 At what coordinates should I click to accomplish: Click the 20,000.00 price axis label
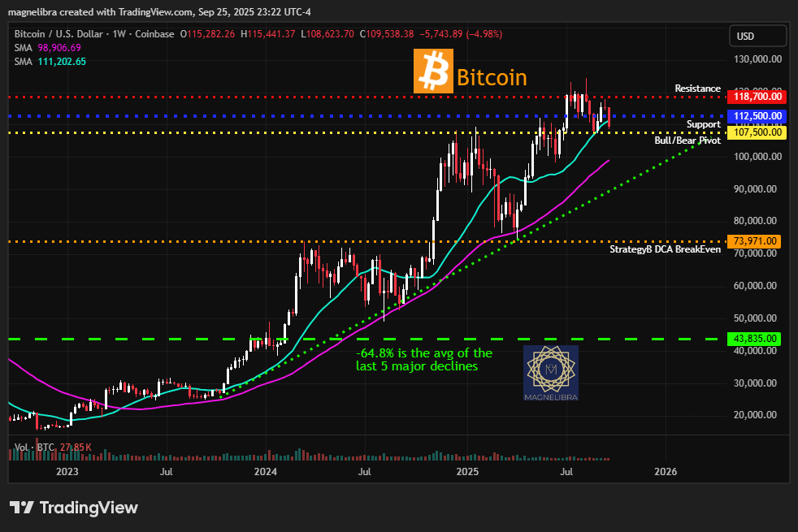coord(755,415)
